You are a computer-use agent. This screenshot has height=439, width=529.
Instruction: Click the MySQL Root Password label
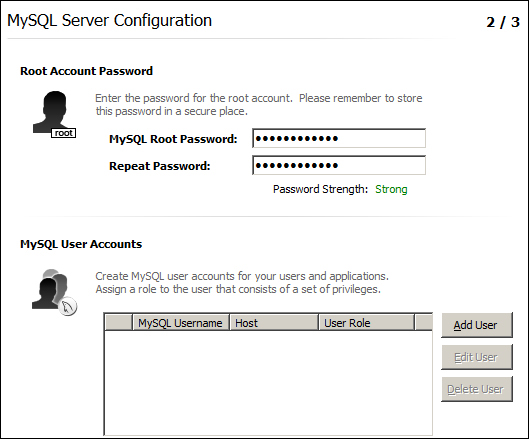[x=173, y=139]
